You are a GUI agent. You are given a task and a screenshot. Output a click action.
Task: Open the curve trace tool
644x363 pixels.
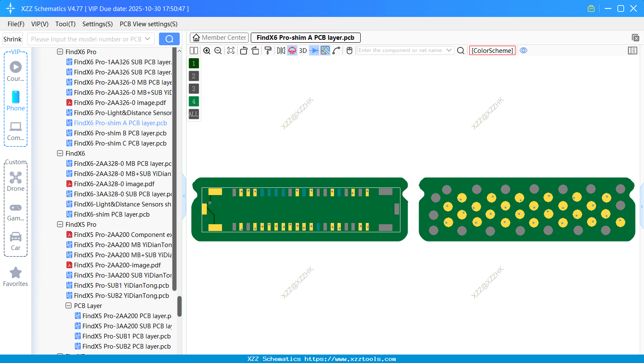337,50
